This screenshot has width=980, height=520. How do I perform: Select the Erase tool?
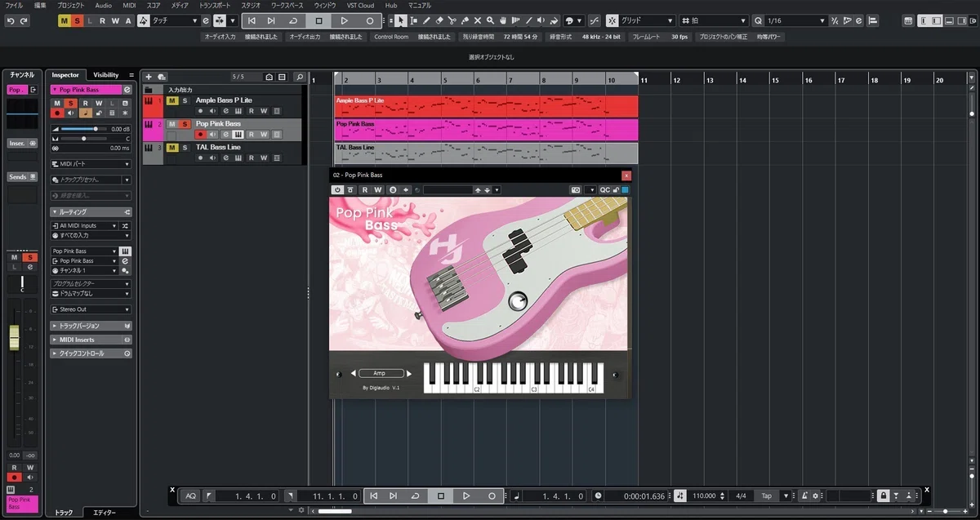439,20
